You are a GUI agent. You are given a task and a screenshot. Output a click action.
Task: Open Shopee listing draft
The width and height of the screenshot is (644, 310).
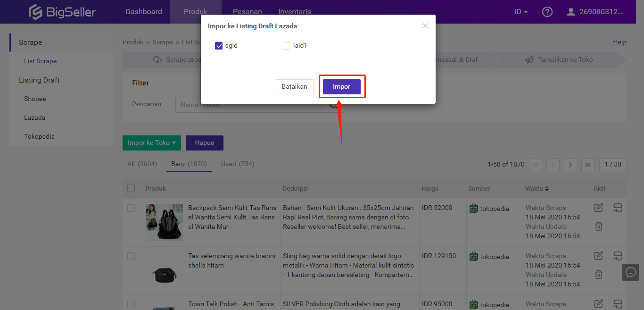click(35, 99)
